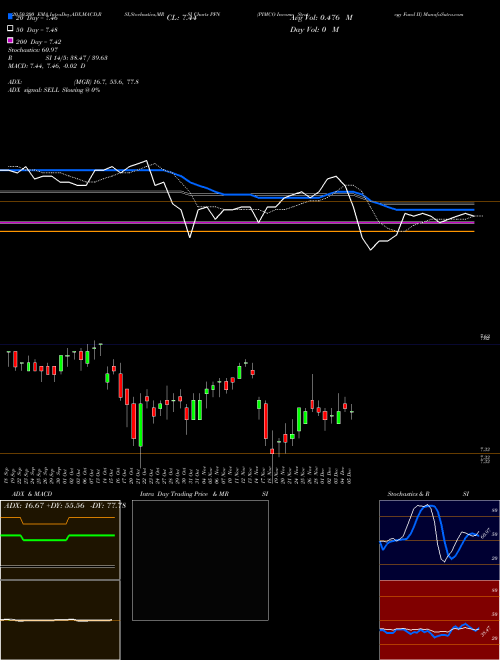Viewport: 500px width, 660px height.
Task: Click the 'ADX: 16.67 +DY: 55.56' readout
Action: pyautogui.click(x=45, y=506)
